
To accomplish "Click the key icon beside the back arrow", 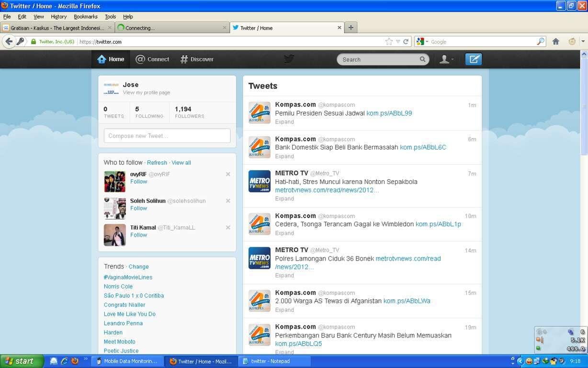I will (x=20, y=42).
